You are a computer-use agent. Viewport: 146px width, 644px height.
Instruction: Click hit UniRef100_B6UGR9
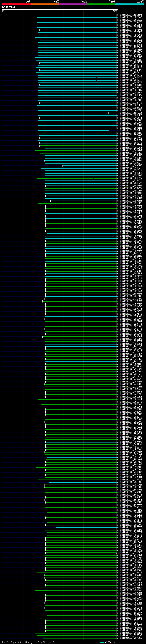(x=131, y=95)
